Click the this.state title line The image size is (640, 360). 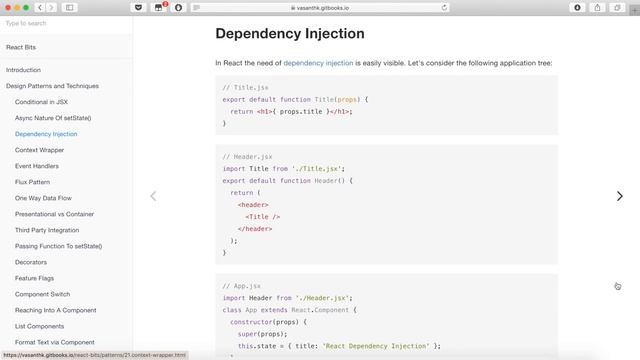click(339, 346)
